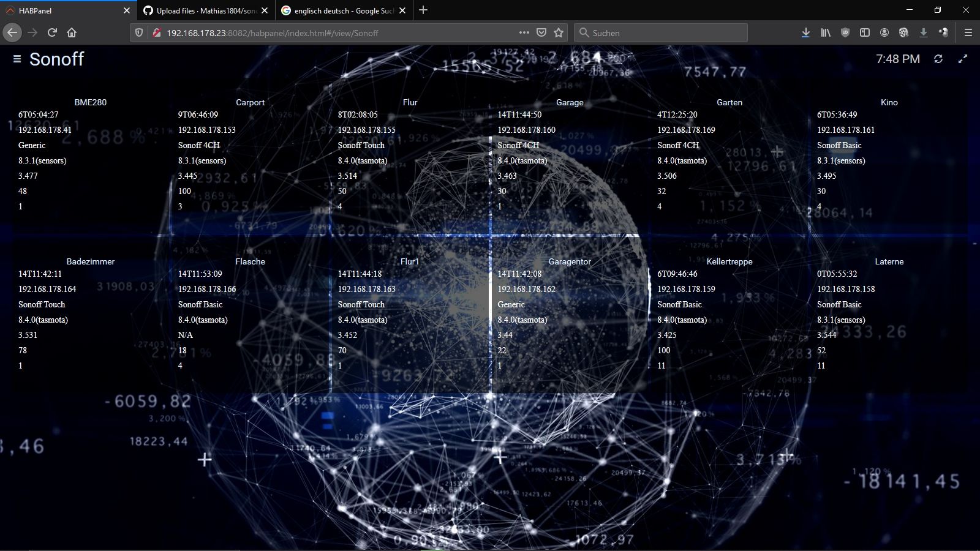Click the Flur1 card heading
Screen dimensions: 980x551
(410, 261)
